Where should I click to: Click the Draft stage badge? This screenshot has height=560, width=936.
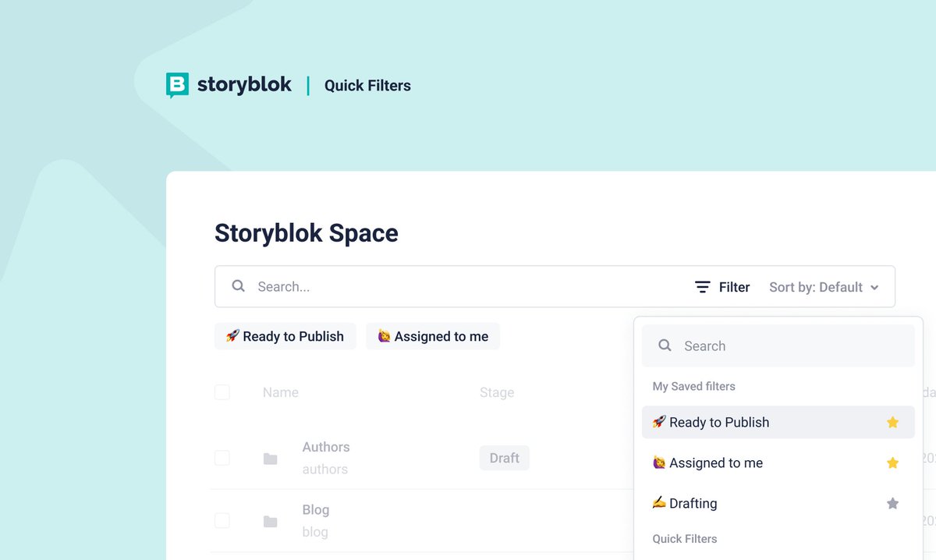(505, 458)
